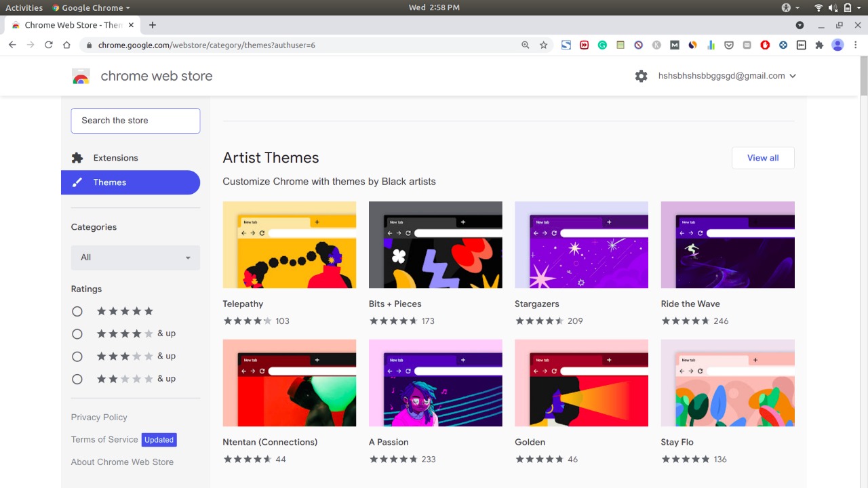Image resolution: width=868 pixels, height=488 pixels.
Task: Open the Telepathy theme name link
Action: point(243,304)
